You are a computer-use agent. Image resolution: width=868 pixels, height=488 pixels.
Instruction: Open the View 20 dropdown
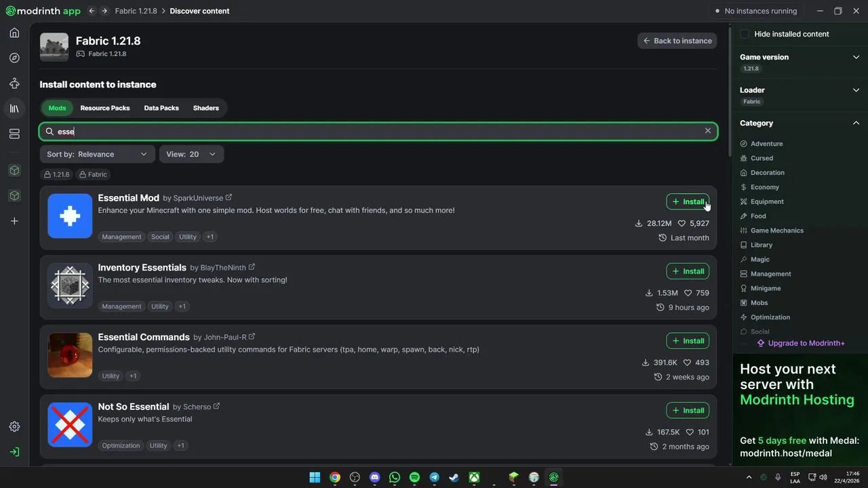pos(191,155)
